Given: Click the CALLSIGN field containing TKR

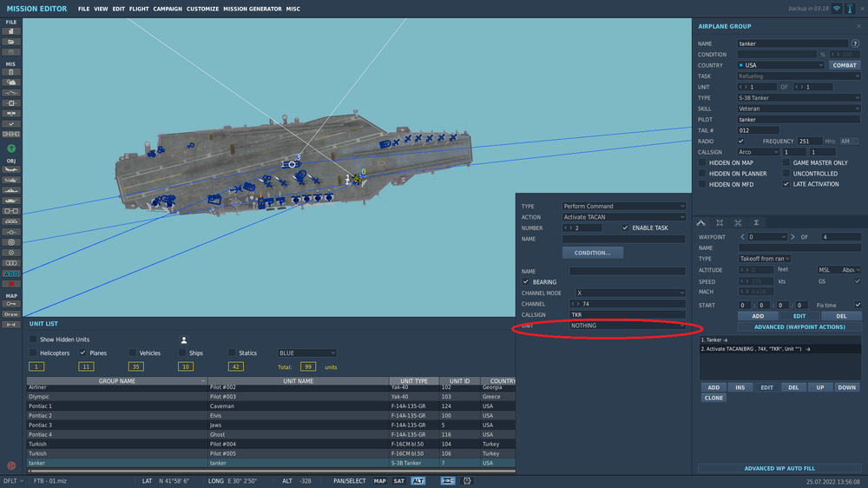Looking at the screenshot, I should pos(627,314).
